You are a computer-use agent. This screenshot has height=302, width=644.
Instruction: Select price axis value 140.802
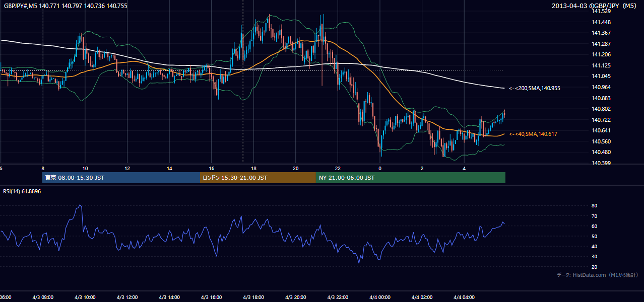tap(601, 109)
